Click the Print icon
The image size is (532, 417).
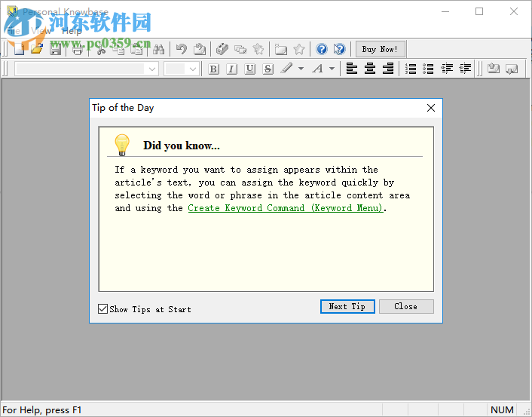pyautogui.click(x=78, y=50)
